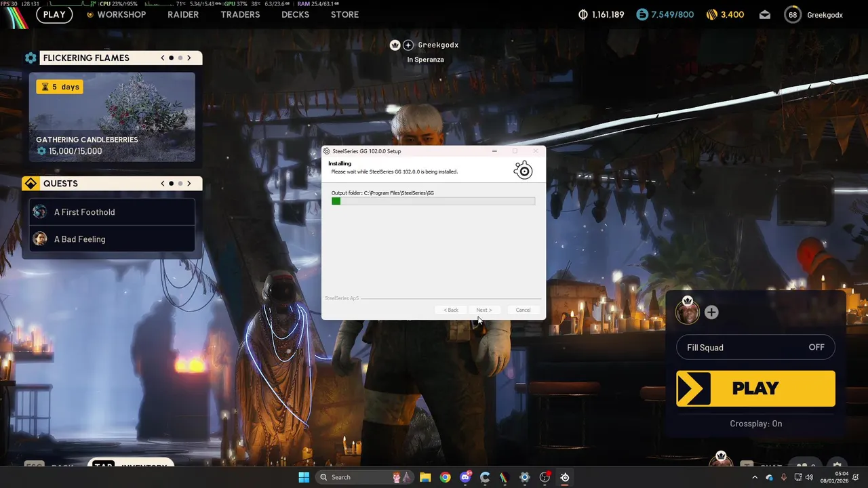Minimize the SteelSeries GG Setup window
This screenshot has height=488, width=868.
(x=494, y=151)
